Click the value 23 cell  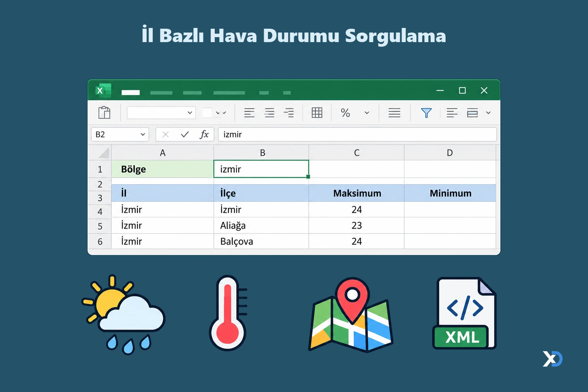[x=356, y=225]
